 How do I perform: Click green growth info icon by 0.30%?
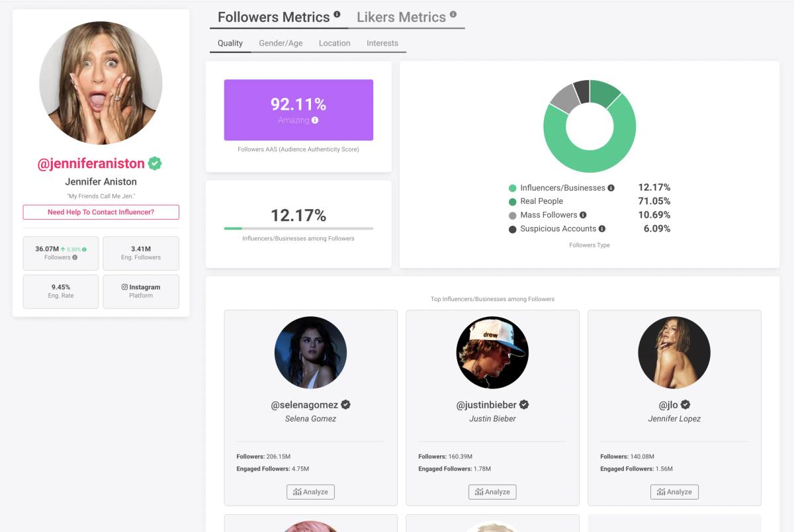pos(84,249)
